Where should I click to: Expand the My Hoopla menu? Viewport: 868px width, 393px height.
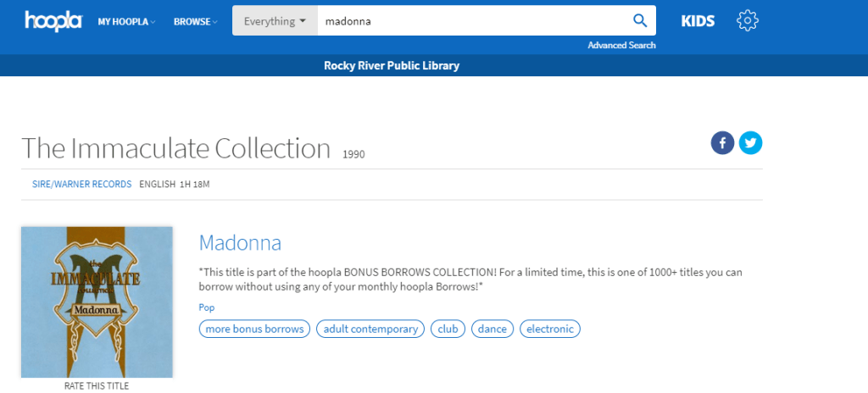126,21
